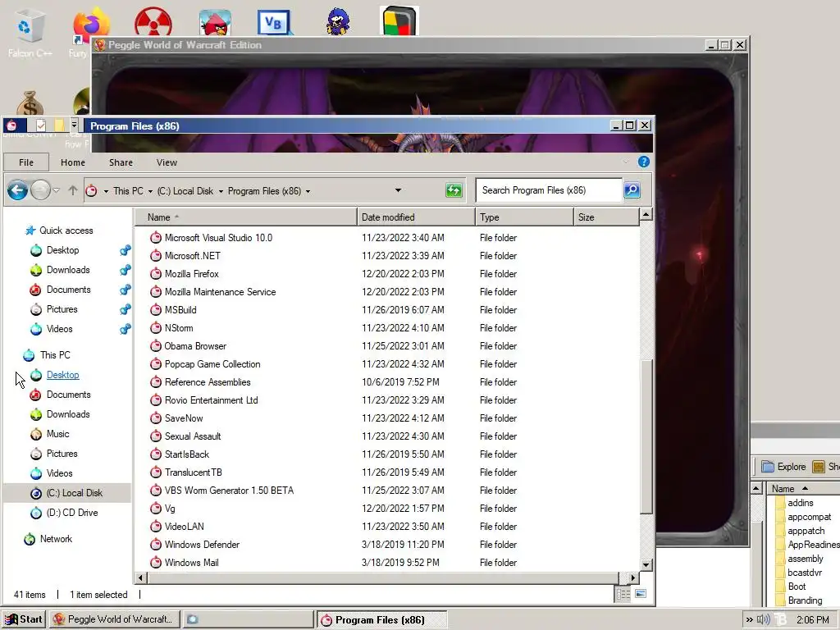Screen dimensions: 840x630
Task: Click the search magnifier icon
Action: click(x=632, y=190)
